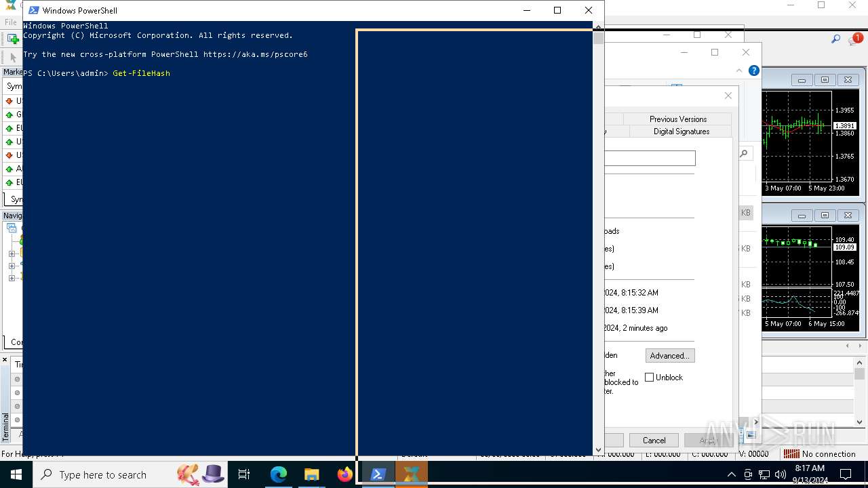The width and height of the screenshot is (868, 488).
Task: Launch Firefox from taskbar
Action: pyautogui.click(x=344, y=474)
